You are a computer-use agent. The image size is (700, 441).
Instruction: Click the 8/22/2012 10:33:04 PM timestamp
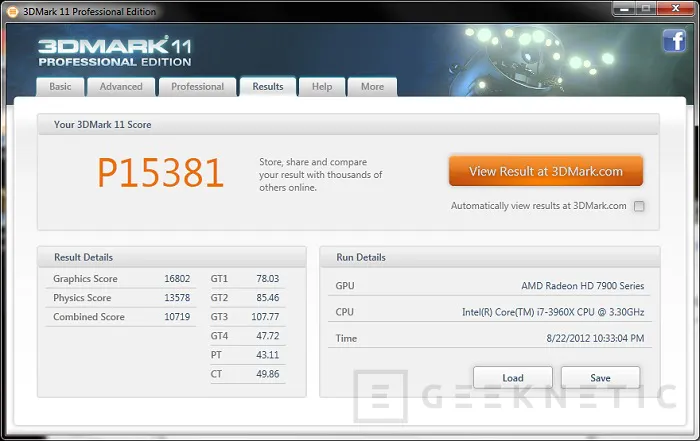tap(595, 338)
